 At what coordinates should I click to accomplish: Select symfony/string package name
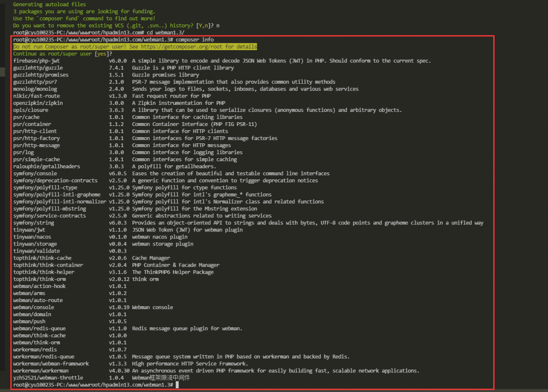34,223
